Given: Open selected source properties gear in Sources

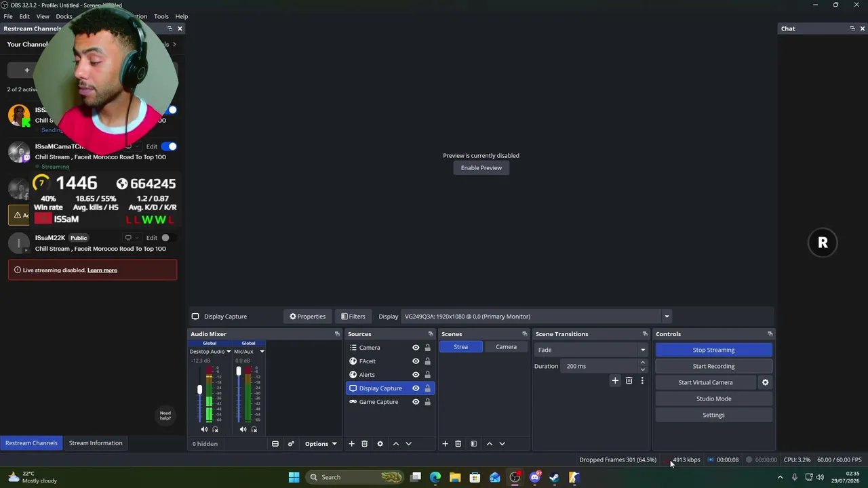Looking at the screenshot, I should pos(380,444).
